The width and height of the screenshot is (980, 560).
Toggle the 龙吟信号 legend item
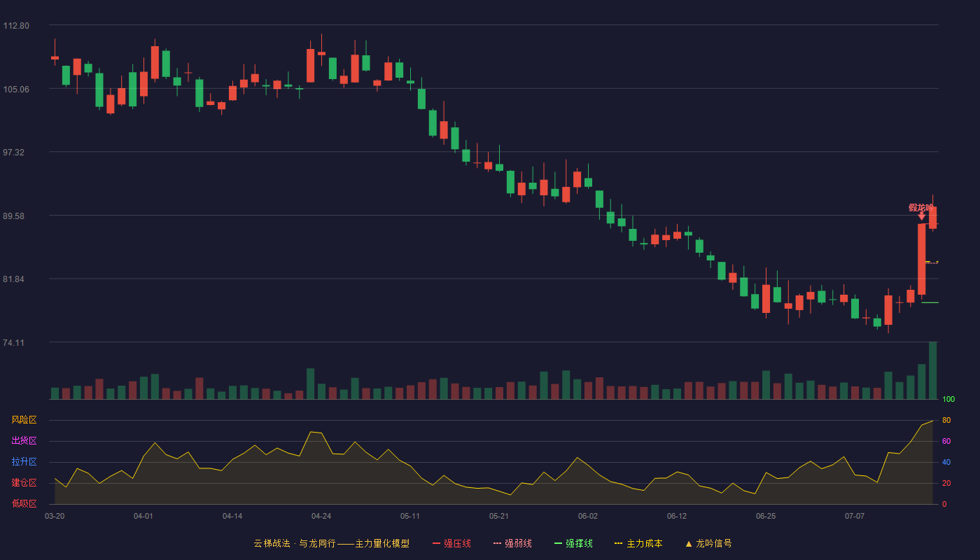coord(708,543)
